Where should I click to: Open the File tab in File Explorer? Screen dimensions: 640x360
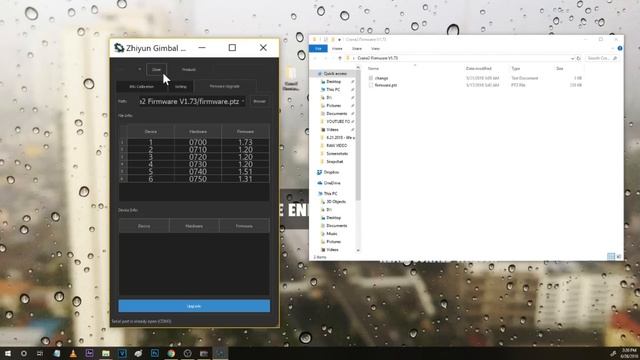pyautogui.click(x=318, y=49)
